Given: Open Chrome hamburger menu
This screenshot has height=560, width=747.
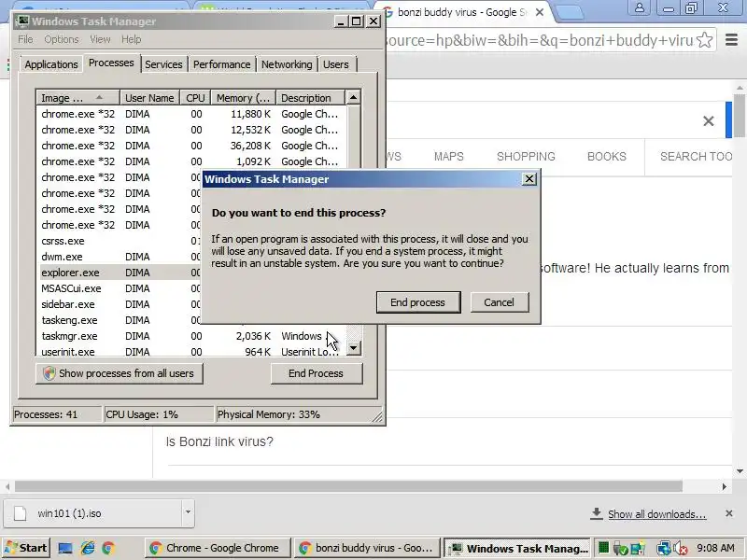Looking at the screenshot, I should pyautogui.click(x=731, y=40).
